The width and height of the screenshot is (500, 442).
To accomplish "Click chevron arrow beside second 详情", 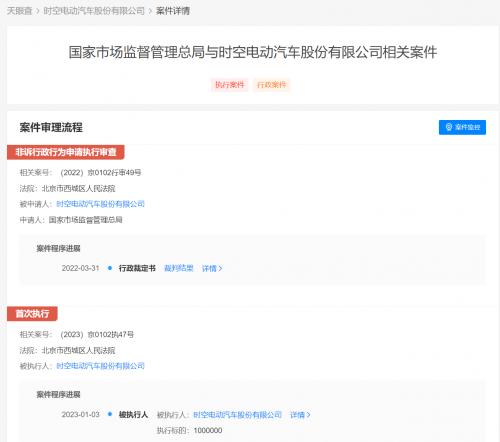I will [x=309, y=415].
